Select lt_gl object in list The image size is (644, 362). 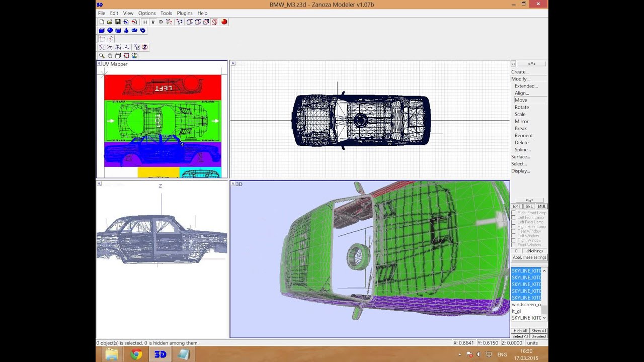pyautogui.click(x=526, y=311)
